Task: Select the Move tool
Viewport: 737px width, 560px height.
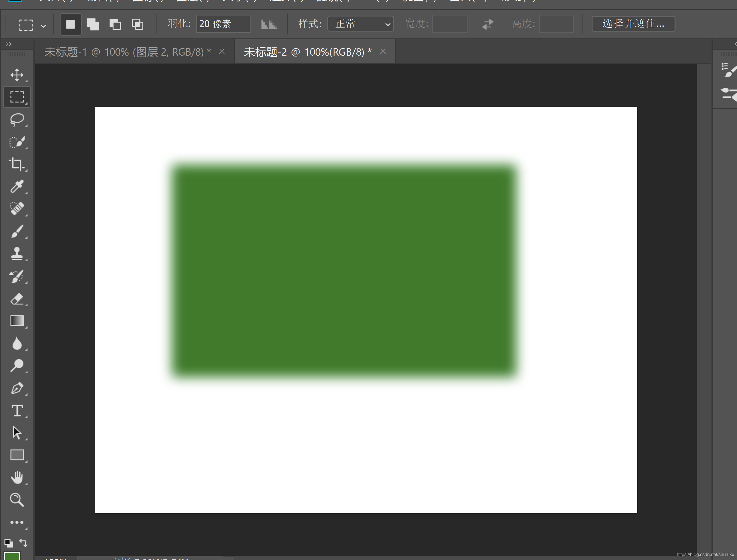Action: [x=17, y=75]
